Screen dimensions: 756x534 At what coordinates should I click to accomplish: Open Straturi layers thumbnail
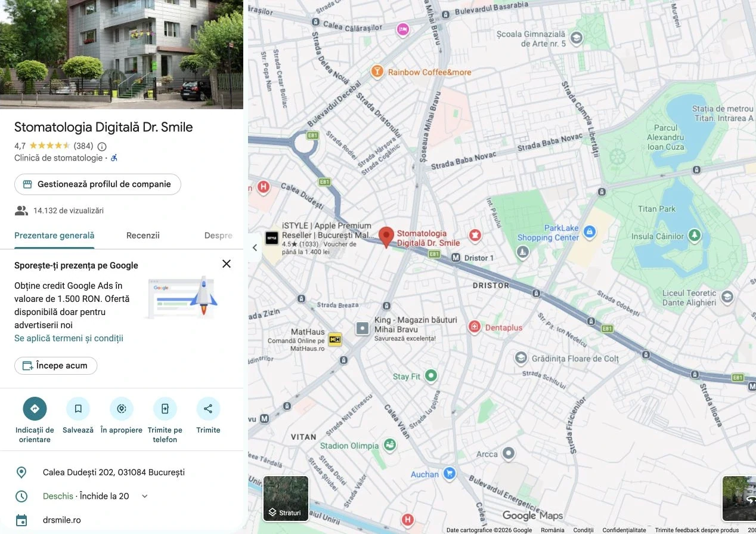tap(286, 498)
